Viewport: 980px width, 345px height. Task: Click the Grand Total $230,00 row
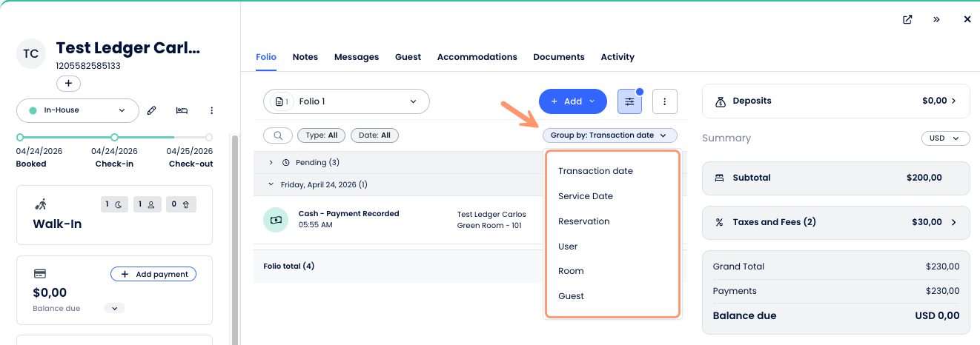(x=836, y=267)
